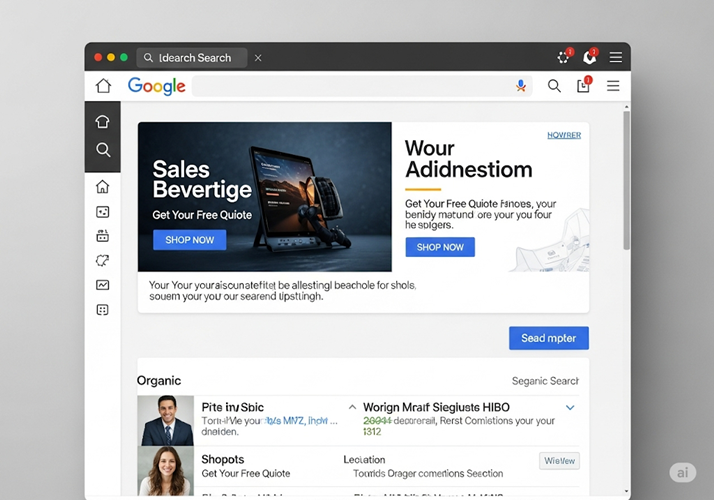The width and height of the screenshot is (714, 500).
Task: Open the chart analytics icon in the sidebar
Action: 102,285
